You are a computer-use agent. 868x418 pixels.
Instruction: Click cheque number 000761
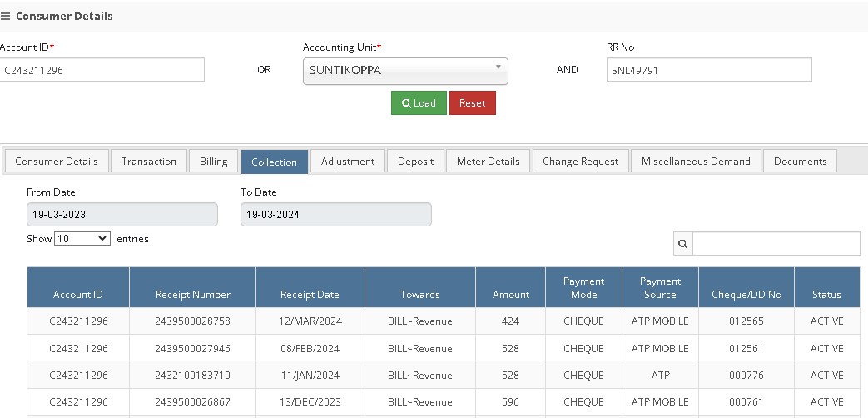[746, 401]
